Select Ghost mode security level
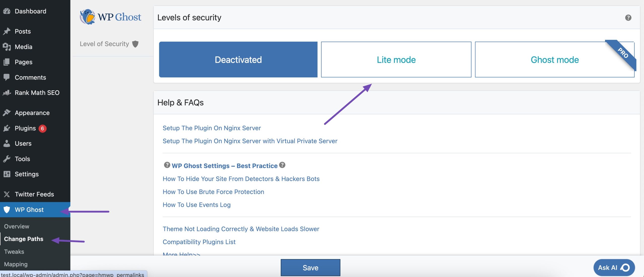 tap(554, 60)
